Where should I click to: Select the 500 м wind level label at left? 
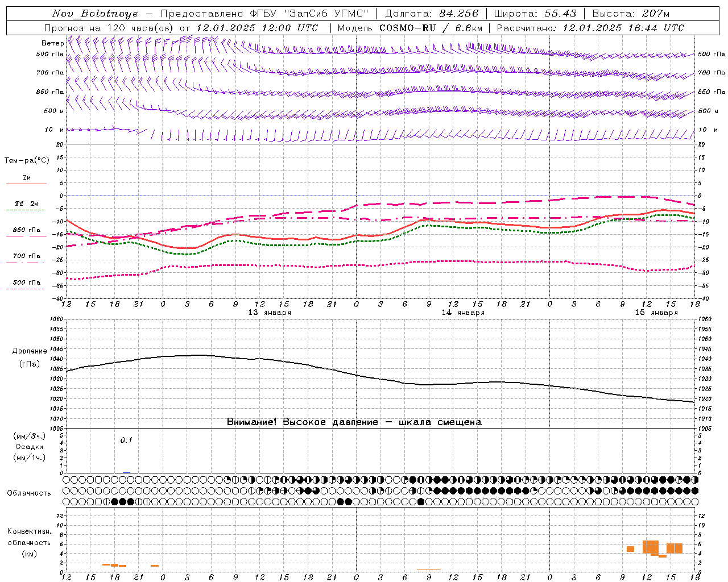point(54,111)
